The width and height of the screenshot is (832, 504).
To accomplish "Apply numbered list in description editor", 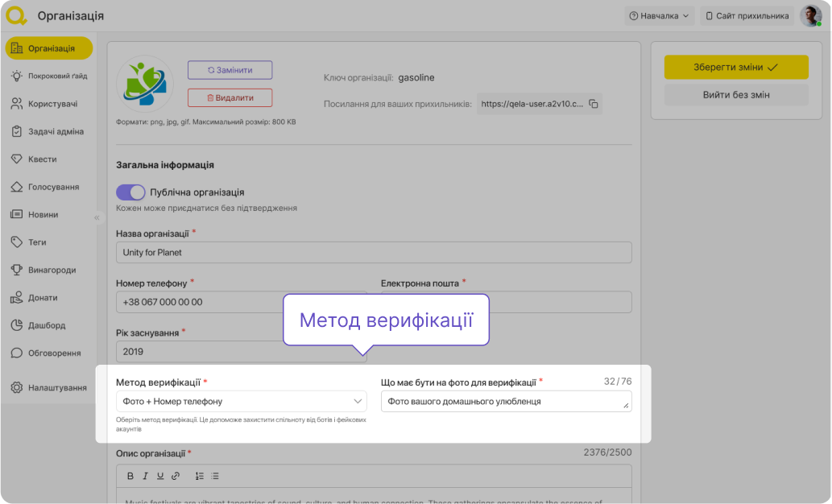I will pyautogui.click(x=200, y=476).
